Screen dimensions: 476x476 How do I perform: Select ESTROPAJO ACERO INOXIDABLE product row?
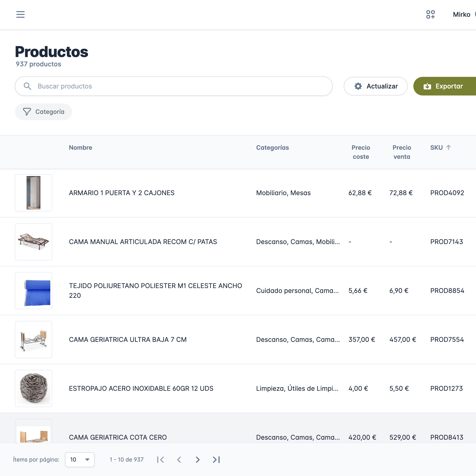141,388
